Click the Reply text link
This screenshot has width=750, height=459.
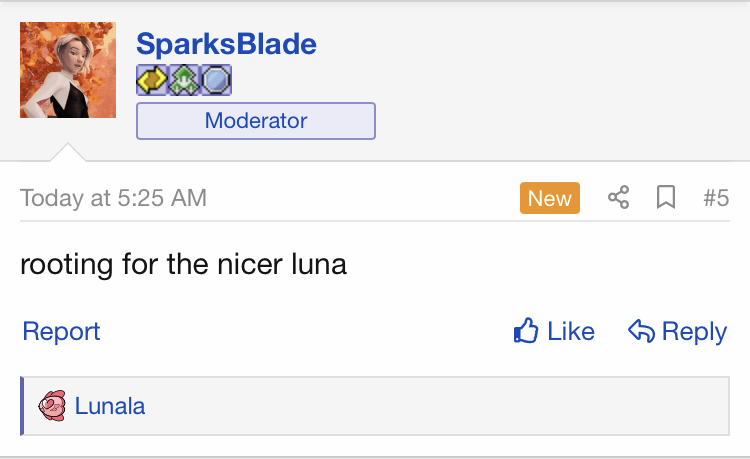coord(694,332)
